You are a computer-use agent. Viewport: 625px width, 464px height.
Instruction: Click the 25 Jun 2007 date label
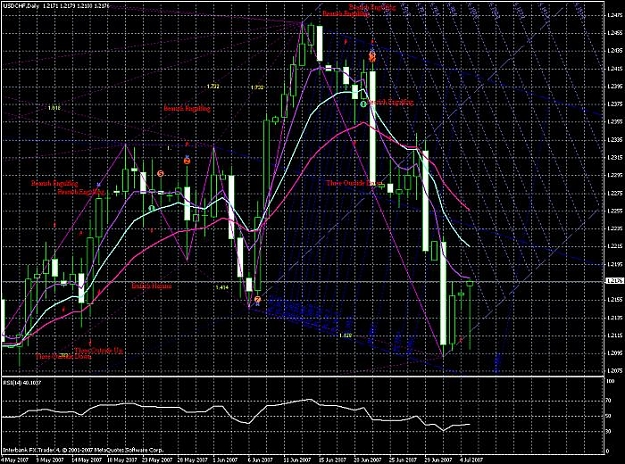point(405,460)
